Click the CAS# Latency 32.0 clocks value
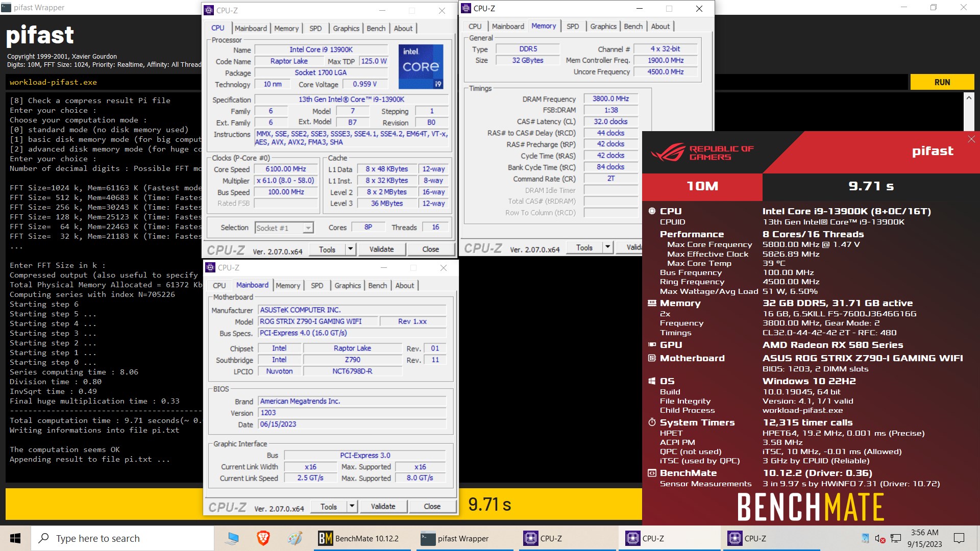Screen dimensions: 980x551 (x=610, y=121)
